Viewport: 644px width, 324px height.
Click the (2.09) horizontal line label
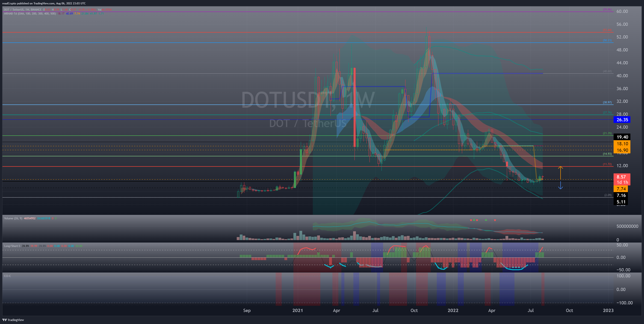point(608,195)
